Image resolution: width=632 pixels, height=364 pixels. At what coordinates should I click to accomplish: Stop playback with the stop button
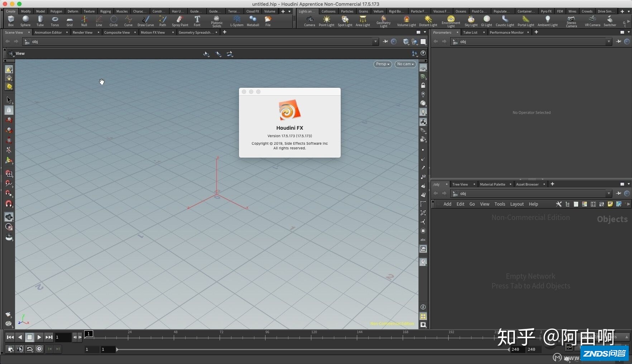pyautogui.click(x=30, y=337)
